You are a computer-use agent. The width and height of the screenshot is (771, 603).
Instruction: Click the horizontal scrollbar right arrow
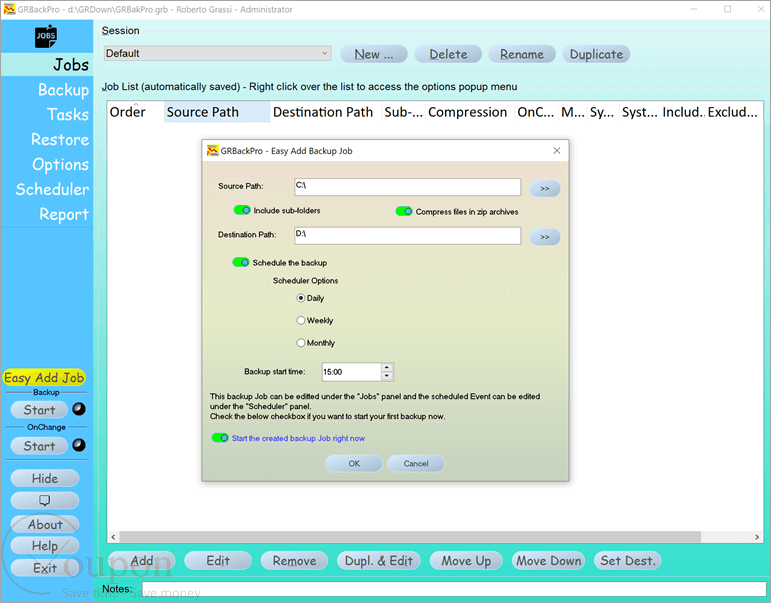pos(757,537)
